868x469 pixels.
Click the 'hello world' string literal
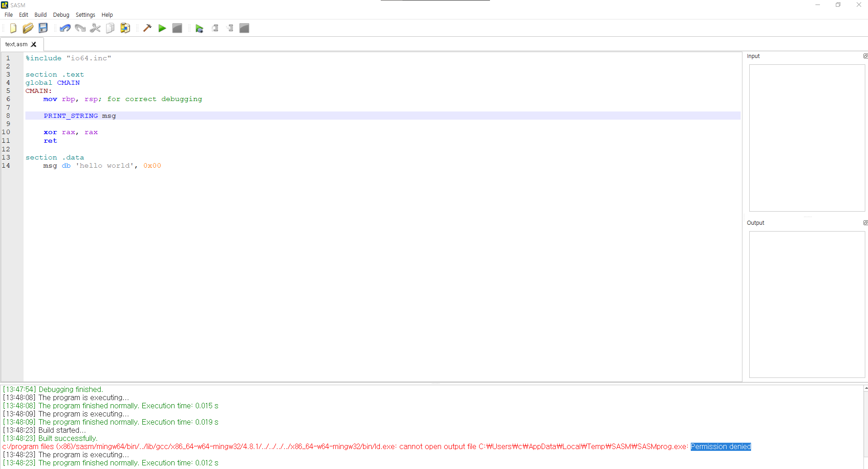click(x=105, y=166)
